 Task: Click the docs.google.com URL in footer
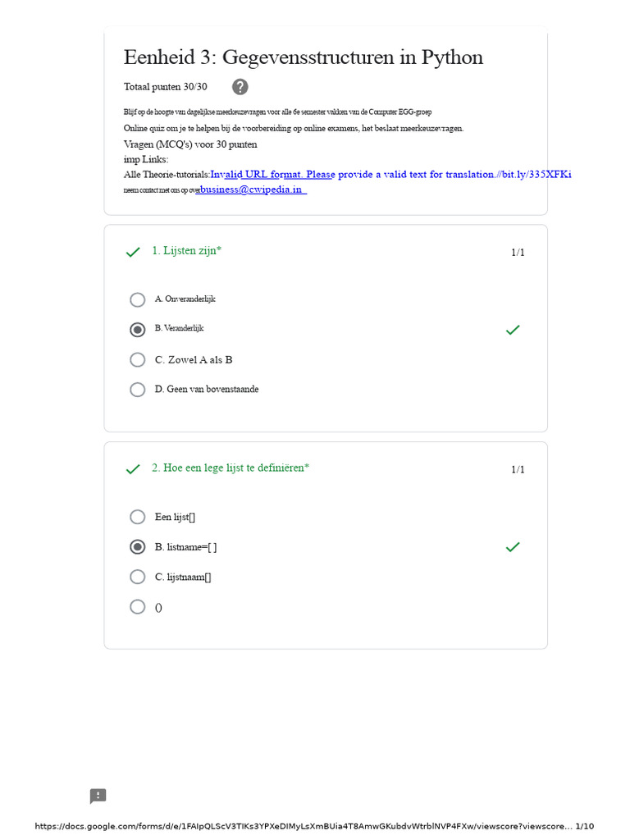[x=304, y=826]
